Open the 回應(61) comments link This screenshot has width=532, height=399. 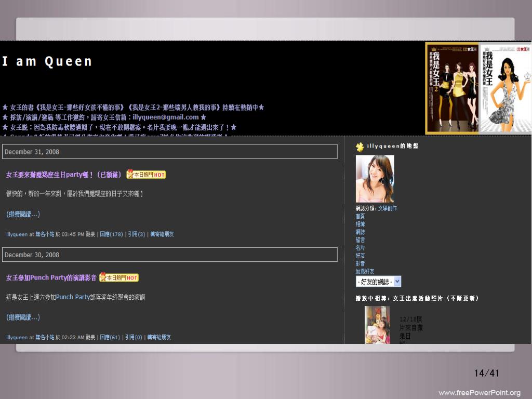point(110,337)
